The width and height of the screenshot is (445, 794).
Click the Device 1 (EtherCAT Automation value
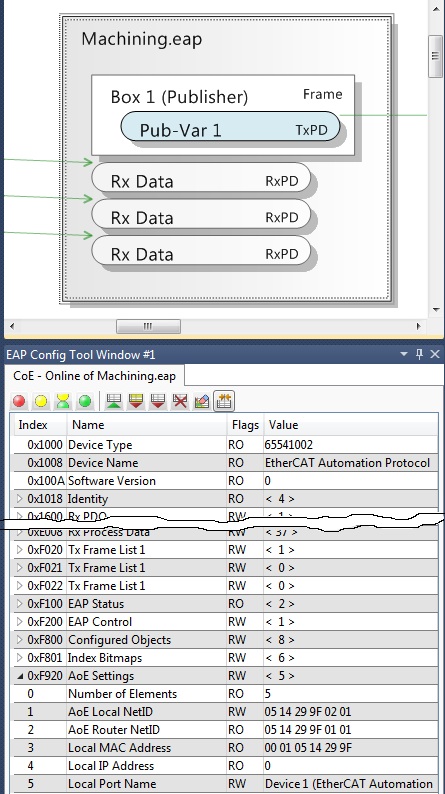(348, 784)
